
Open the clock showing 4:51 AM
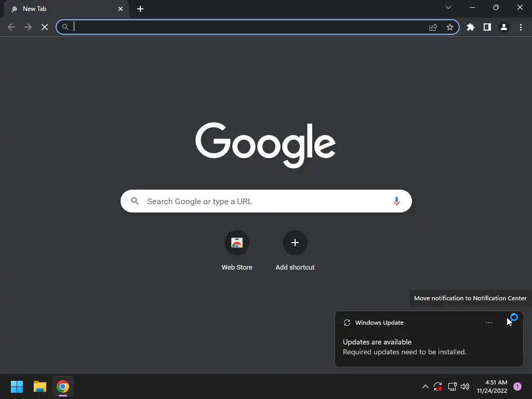(492, 387)
